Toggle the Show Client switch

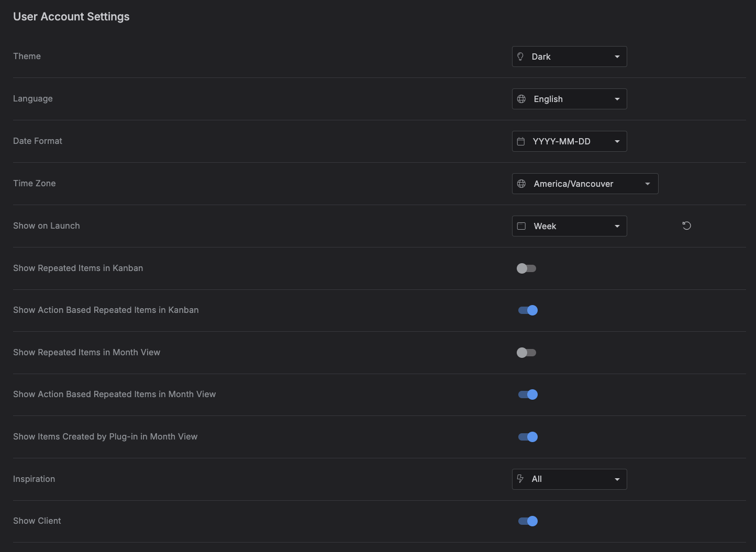[x=528, y=521]
